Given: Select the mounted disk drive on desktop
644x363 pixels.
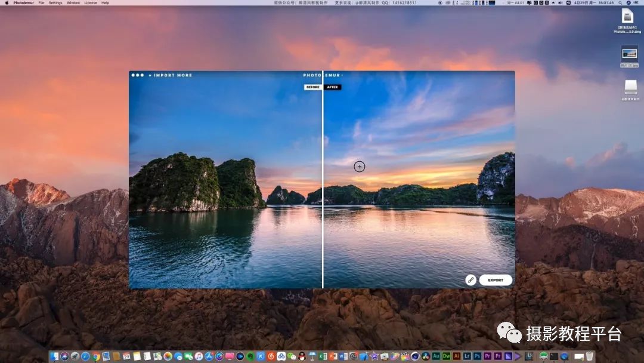Looking at the screenshot, I should [x=630, y=87].
